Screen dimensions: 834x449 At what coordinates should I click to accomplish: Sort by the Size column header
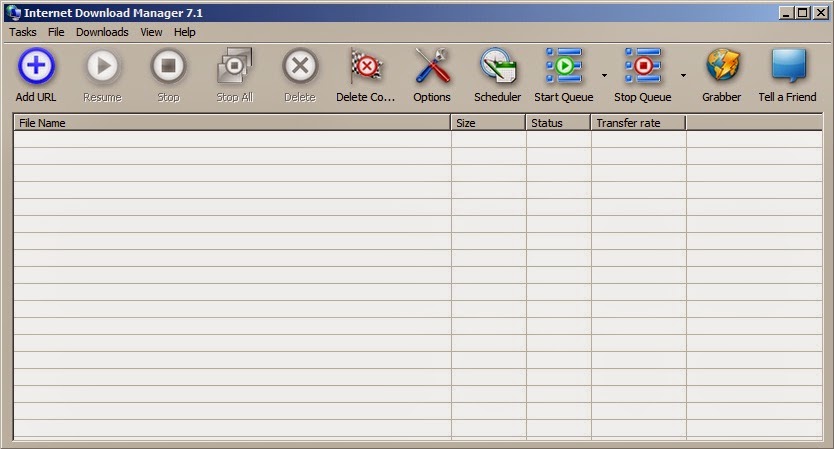coord(488,123)
